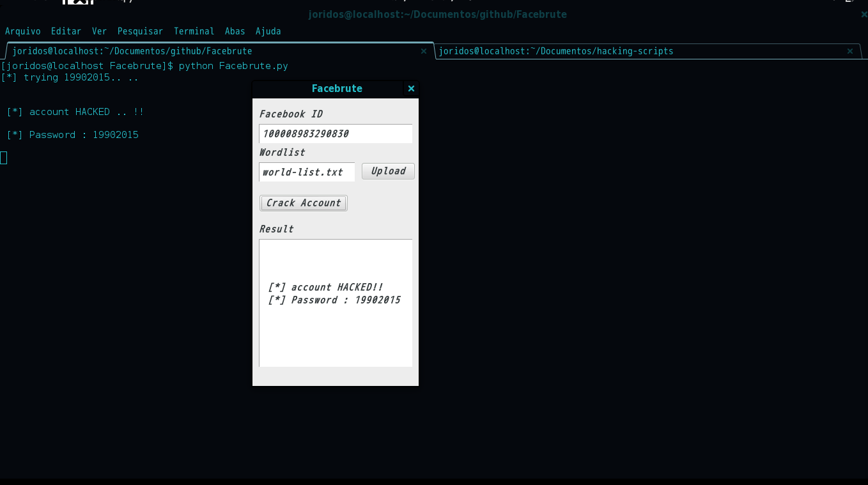Open the Ver menu
The width and height of the screenshot is (868, 485).
[99, 31]
